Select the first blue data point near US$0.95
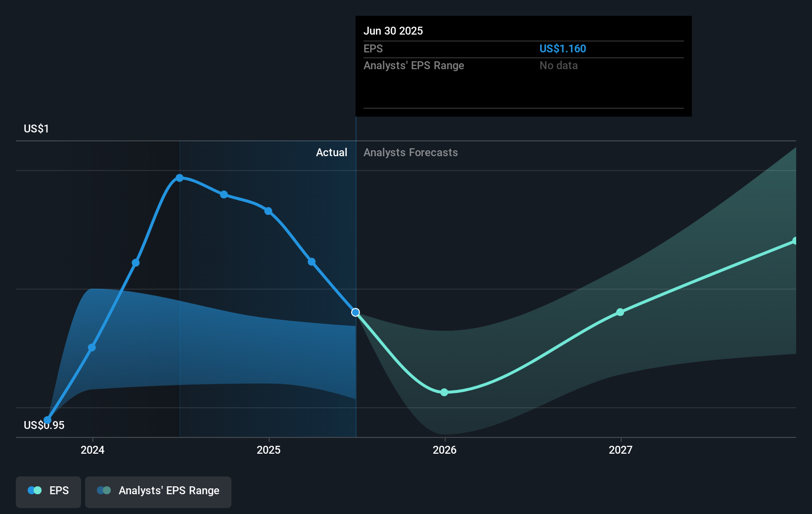 click(48, 419)
